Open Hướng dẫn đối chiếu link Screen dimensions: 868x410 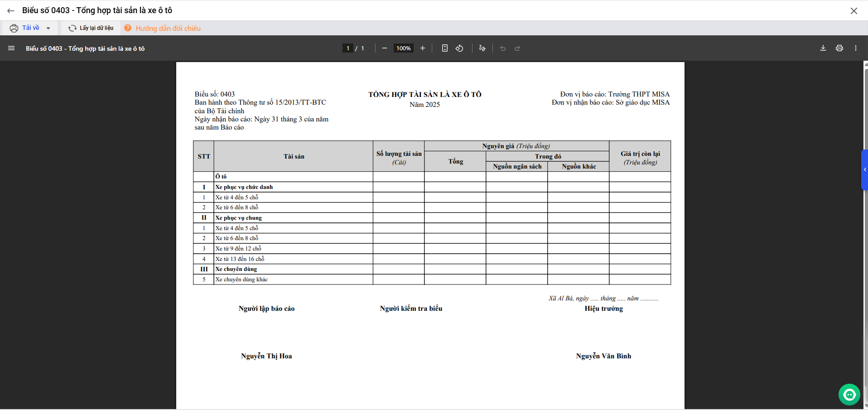point(168,28)
